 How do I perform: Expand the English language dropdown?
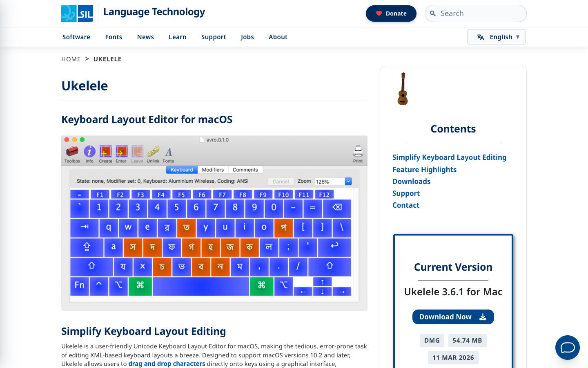click(497, 37)
